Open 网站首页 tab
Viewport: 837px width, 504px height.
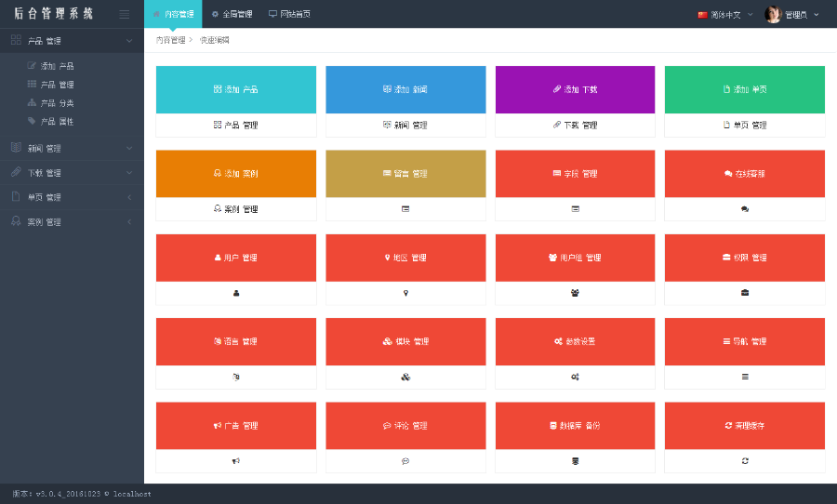(x=289, y=14)
